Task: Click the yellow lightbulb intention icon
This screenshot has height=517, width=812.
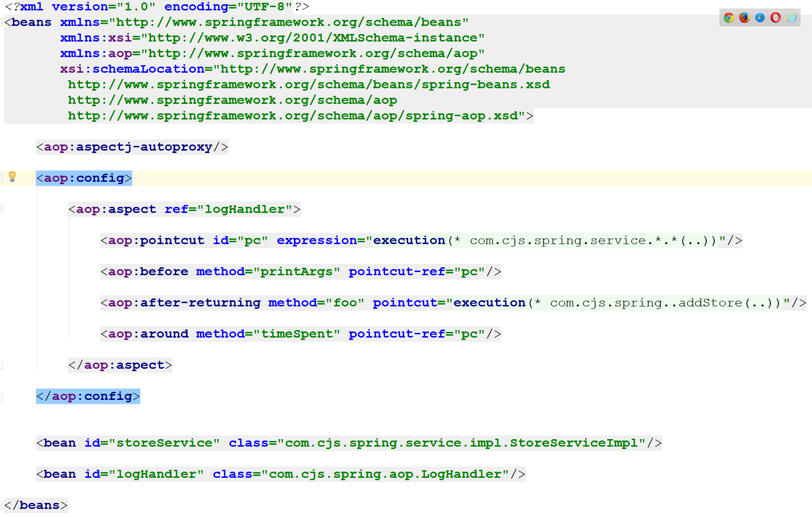Action: click(x=12, y=177)
